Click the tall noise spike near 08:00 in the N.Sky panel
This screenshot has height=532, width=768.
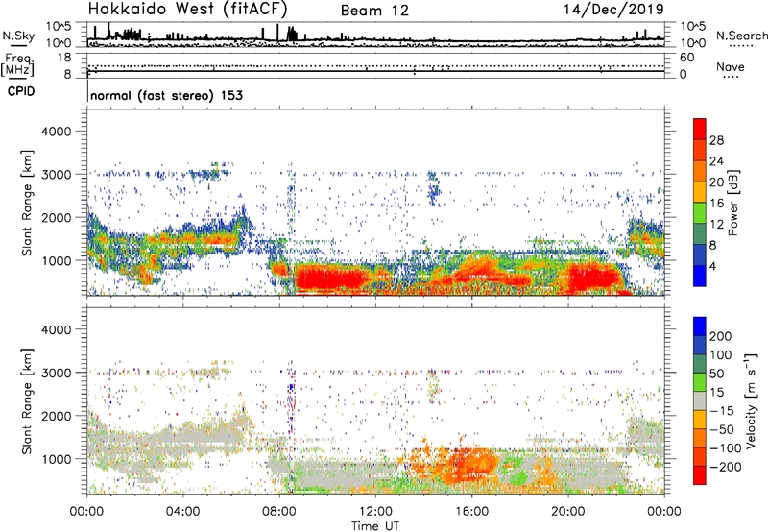[277, 33]
